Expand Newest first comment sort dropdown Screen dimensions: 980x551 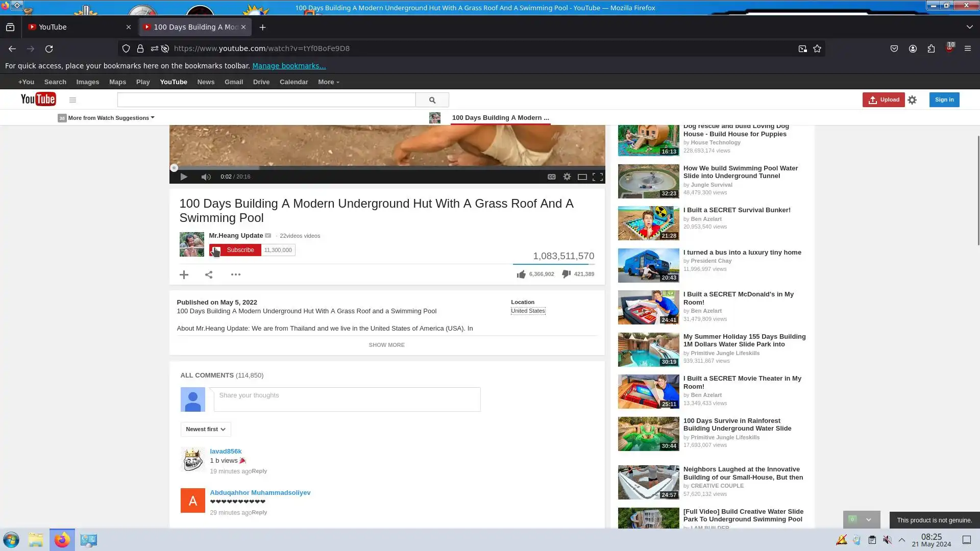206,429
